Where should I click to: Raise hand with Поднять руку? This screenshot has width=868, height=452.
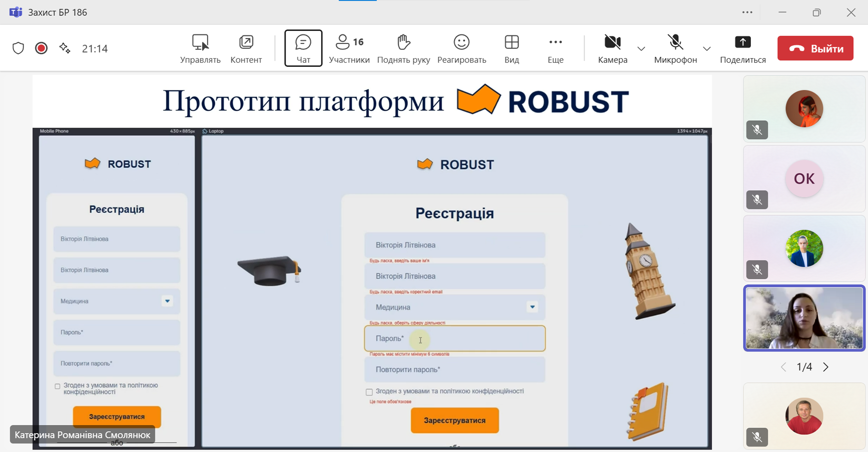(x=404, y=48)
